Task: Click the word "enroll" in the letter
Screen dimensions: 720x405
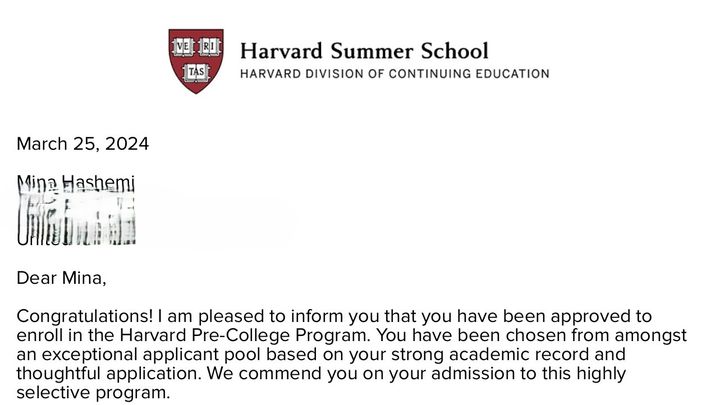Action: pyautogui.click(x=40, y=336)
